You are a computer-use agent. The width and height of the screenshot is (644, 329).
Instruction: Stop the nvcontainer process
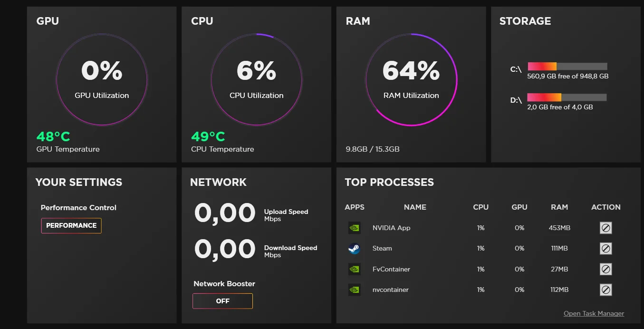point(606,290)
